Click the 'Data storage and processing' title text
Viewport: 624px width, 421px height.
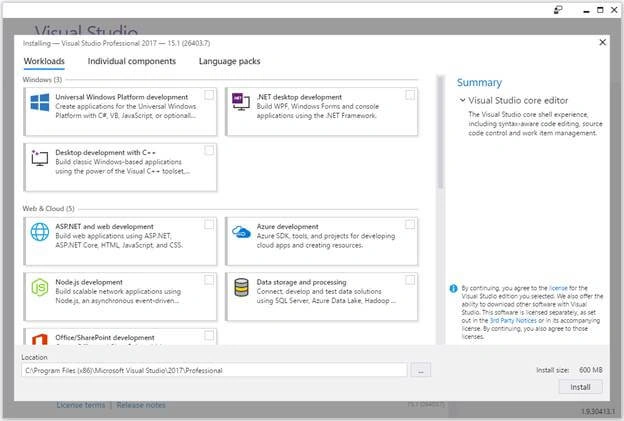[301, 282]
